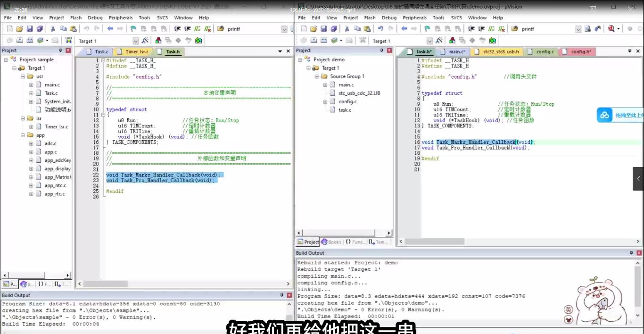Viewport: 644px width, 334px height.
Task: Open Target Options wand in sample window
Action: (x=145, y=41)
